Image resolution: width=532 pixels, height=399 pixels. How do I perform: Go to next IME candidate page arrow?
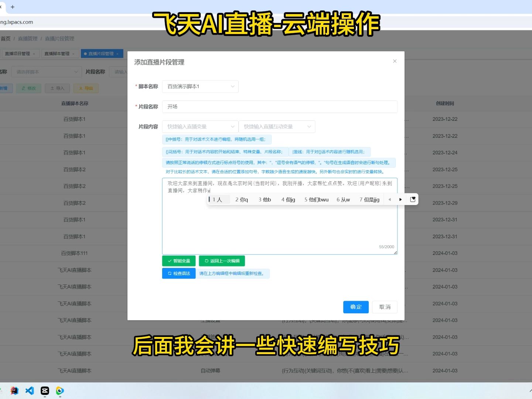pos(400,199)
